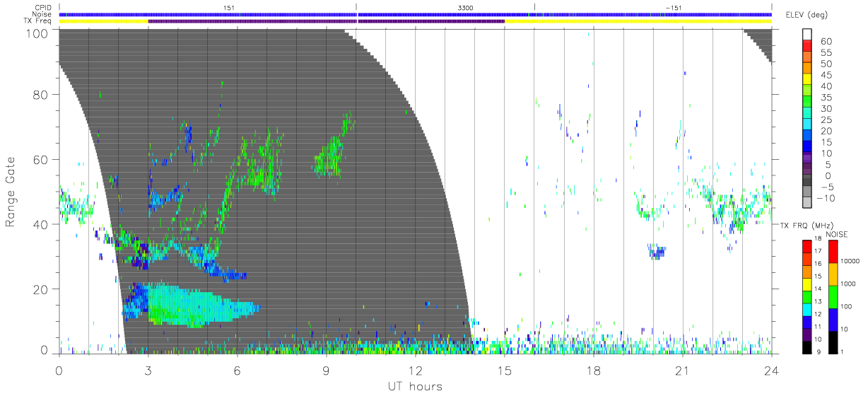This screenshot has height=401, width=868.
Task: Click the '24' tick label on UT hours axis
Action: (772, 370)
